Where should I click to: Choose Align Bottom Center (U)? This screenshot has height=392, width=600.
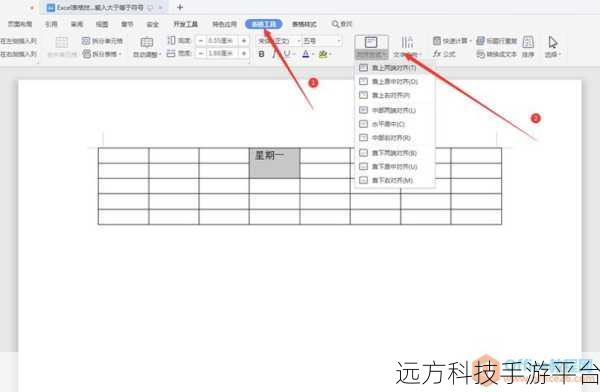[x=395, y=167]
